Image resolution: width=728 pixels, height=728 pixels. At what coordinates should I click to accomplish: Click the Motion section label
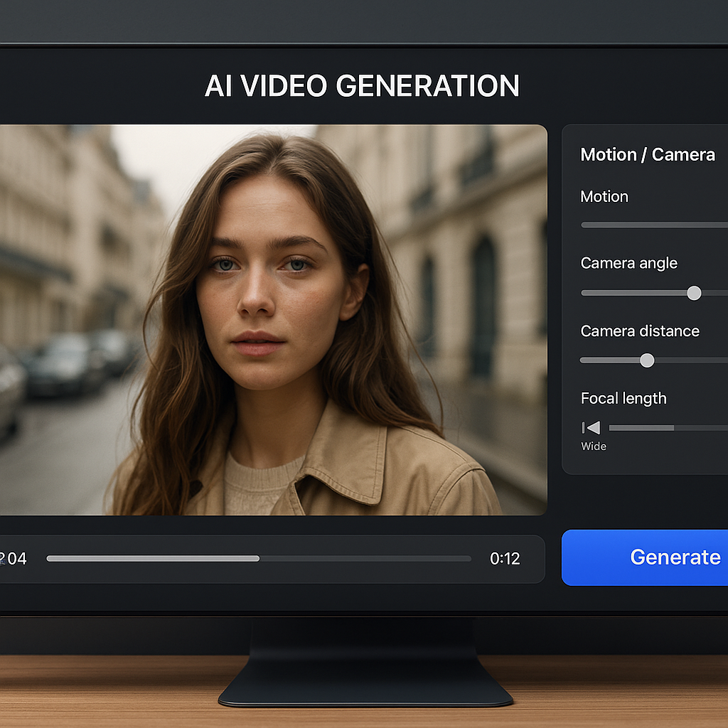click(604, 197)
